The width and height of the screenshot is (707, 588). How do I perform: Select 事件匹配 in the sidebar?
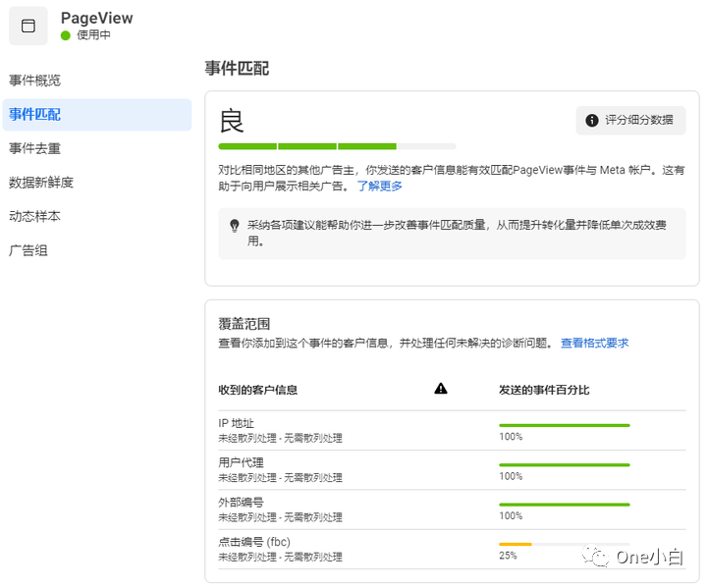pyautogui.click(x=97, y=115)
